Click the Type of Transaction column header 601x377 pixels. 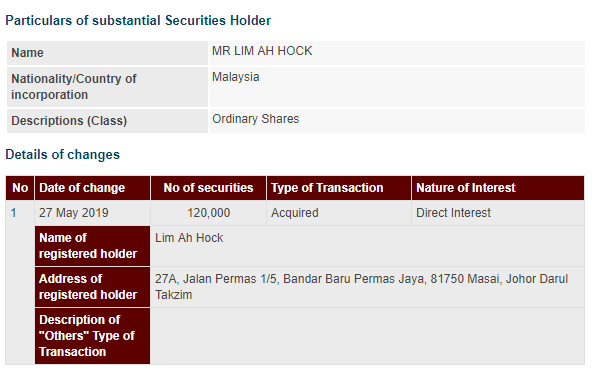point(339,188)
